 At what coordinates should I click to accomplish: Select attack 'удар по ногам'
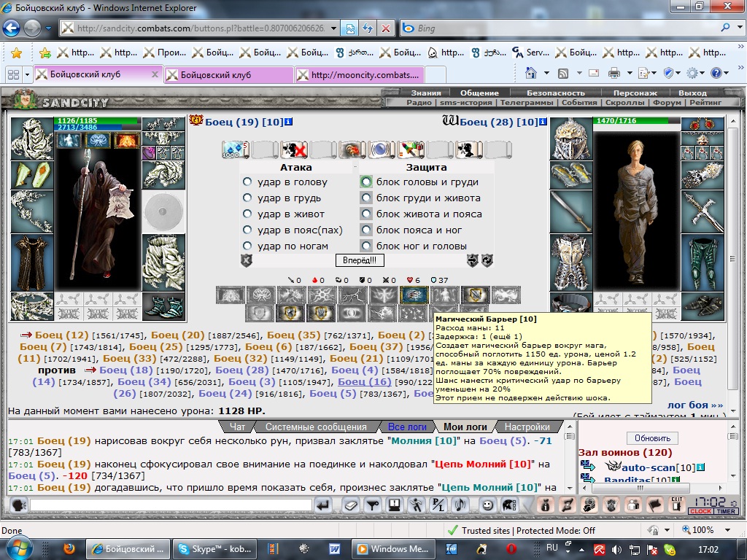click(247, 246)
